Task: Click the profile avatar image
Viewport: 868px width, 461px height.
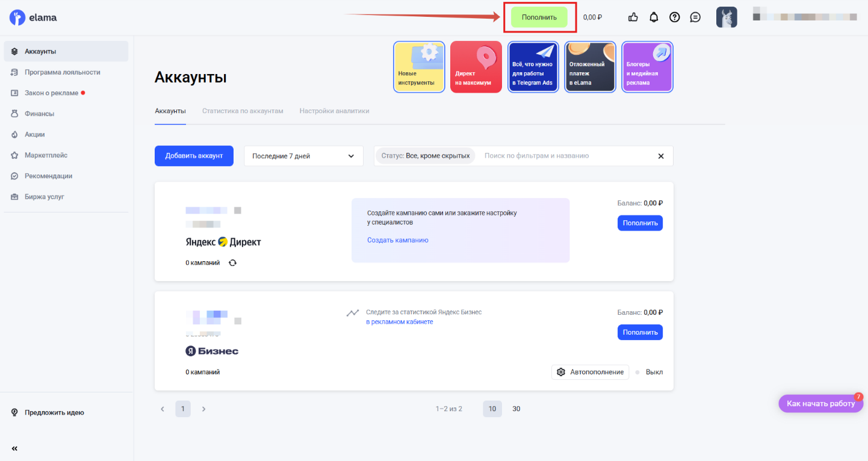Action: (x=727, y=17)
